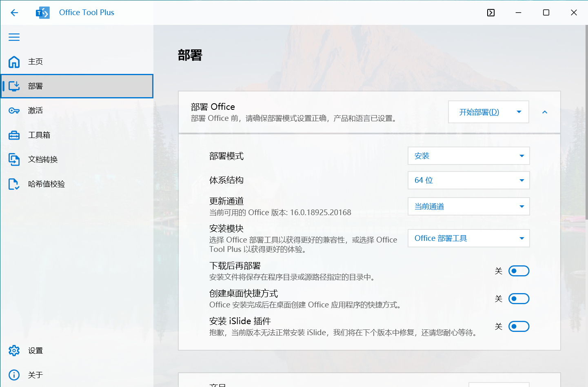The image size is (588, 387).
Task: Click the hash check icon beside 哈希值校验
Action: pos(14,184)
